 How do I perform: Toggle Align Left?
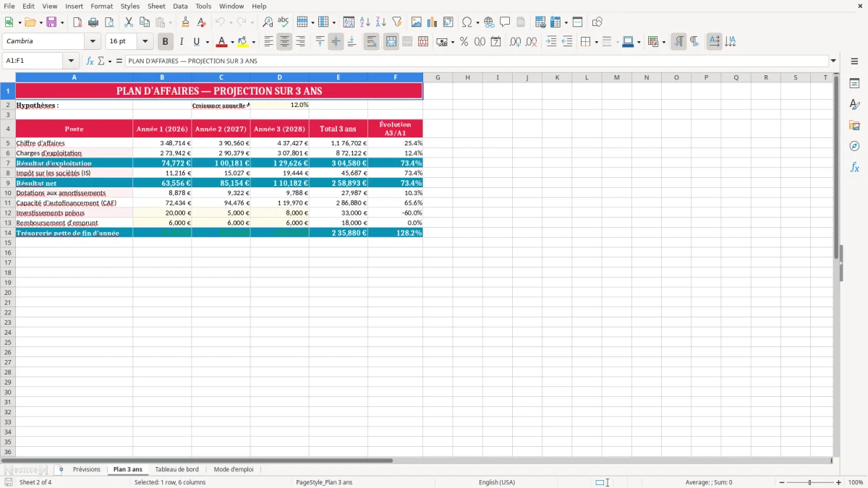(x=268, y=42)
